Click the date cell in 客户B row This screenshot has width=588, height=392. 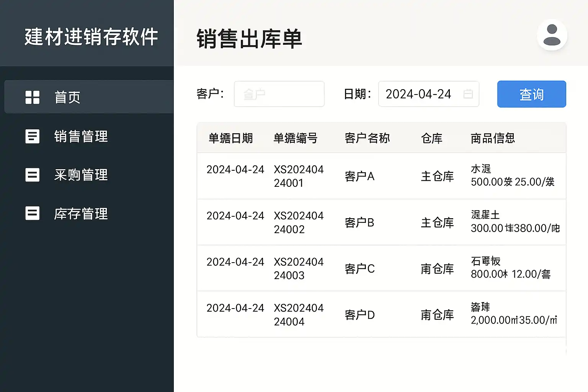(235, 216)
